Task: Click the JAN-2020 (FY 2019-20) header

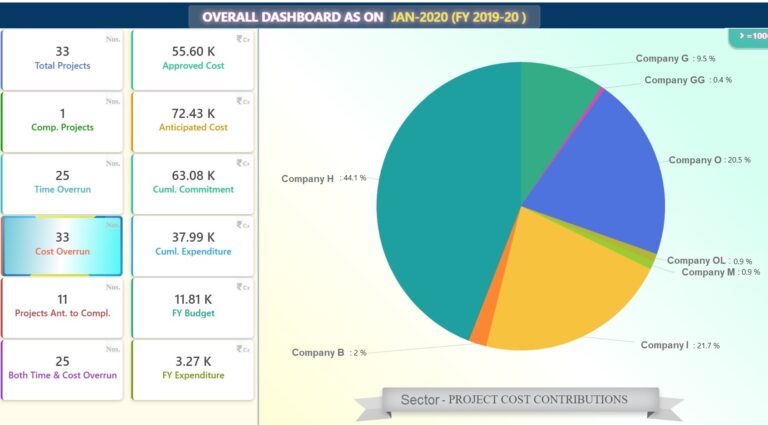Action: coord(458,17)
